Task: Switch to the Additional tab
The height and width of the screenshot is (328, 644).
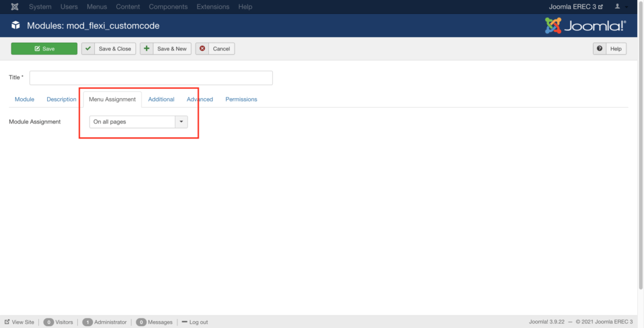Action: 161,99
